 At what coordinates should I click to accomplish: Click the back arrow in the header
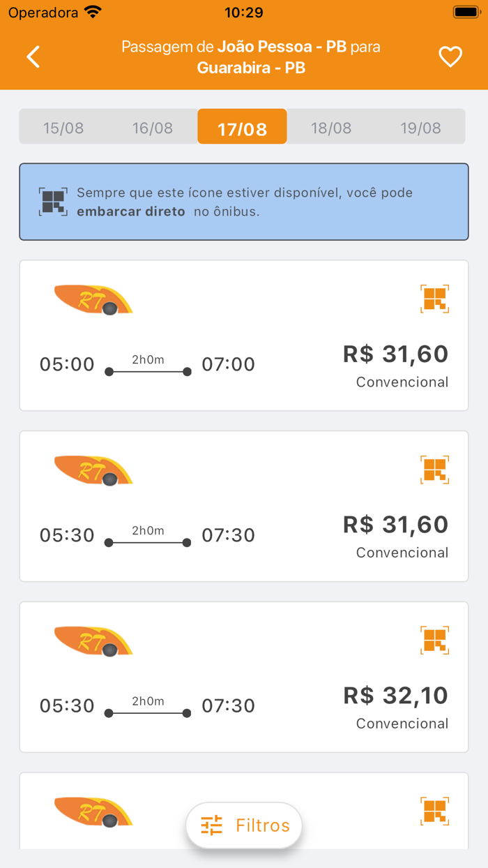pyautogui.click(x=33, y=57)
